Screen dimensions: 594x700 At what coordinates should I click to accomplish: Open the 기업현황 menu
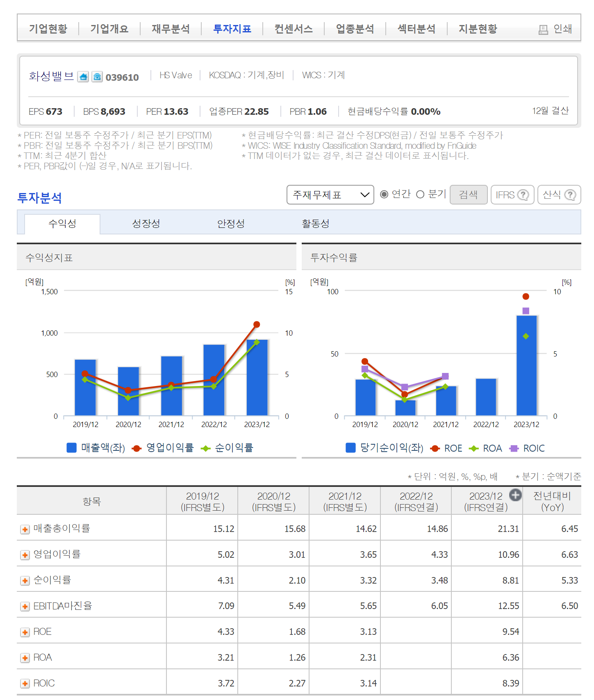48,29
